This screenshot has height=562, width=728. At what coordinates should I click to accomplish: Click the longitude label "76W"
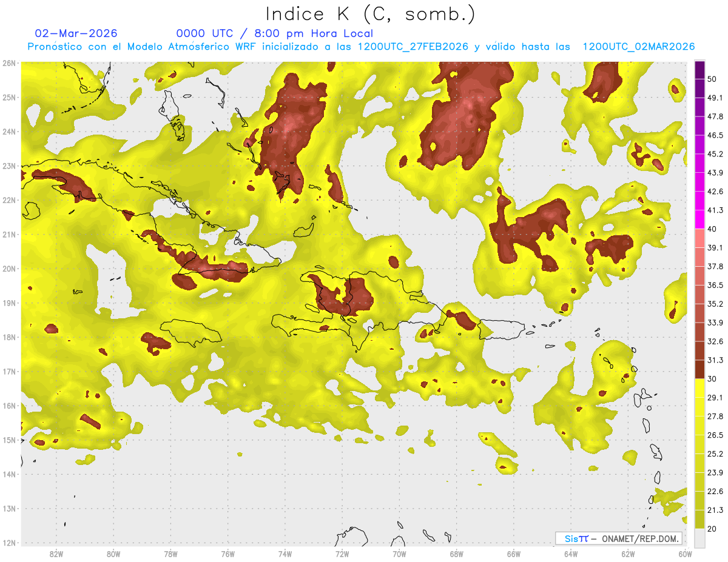[227, 554]
